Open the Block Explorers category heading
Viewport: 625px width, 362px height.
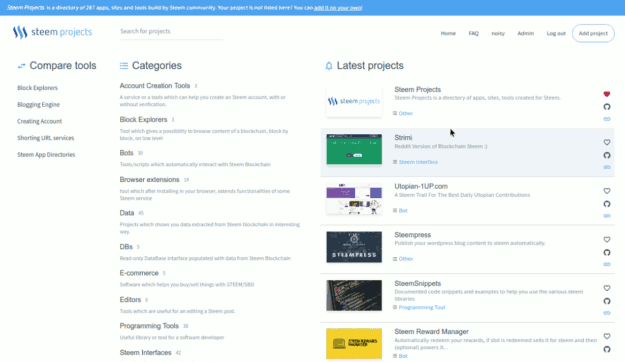[x=143, y=120]
